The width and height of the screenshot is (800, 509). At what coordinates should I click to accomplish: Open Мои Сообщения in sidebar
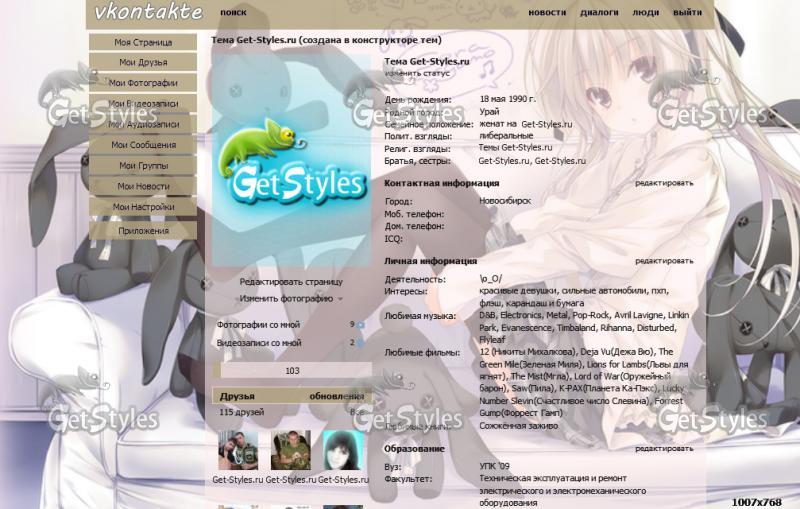pyautogui.click(x=143, y=145)
